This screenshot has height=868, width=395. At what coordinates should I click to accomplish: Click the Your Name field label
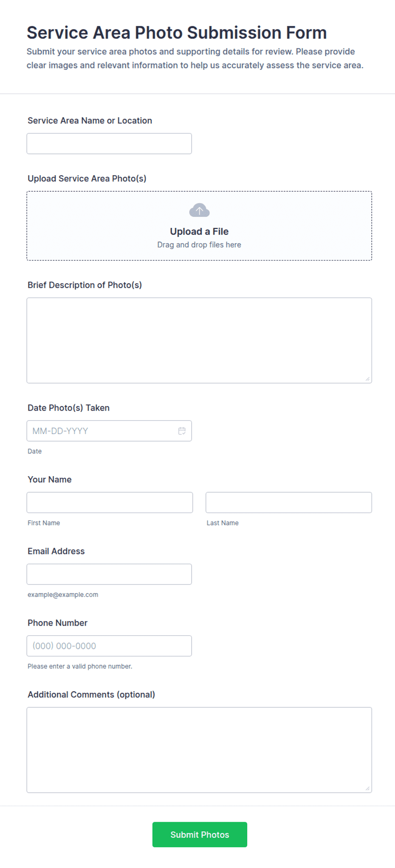tap(49, 479)
